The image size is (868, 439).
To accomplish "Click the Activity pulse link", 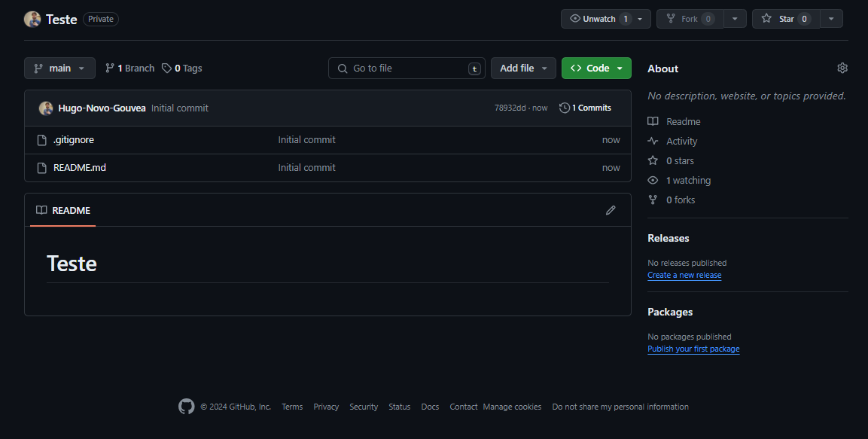I will [681, 141].
